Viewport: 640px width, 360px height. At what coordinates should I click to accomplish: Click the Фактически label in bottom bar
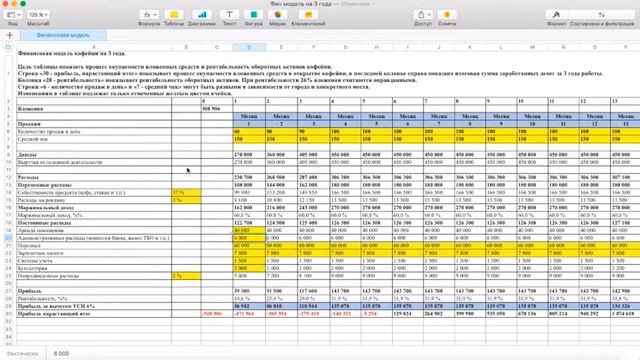(22, 353)
